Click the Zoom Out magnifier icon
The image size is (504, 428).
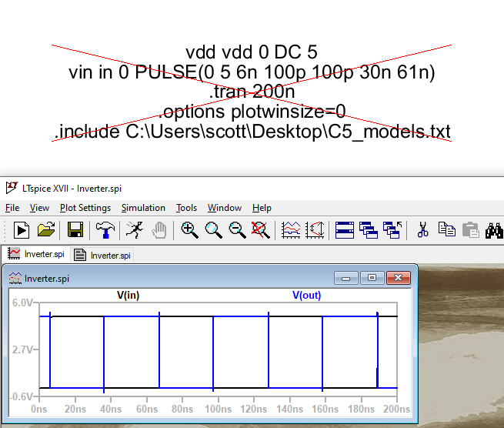pyautogui.click(x=238, y=229)
